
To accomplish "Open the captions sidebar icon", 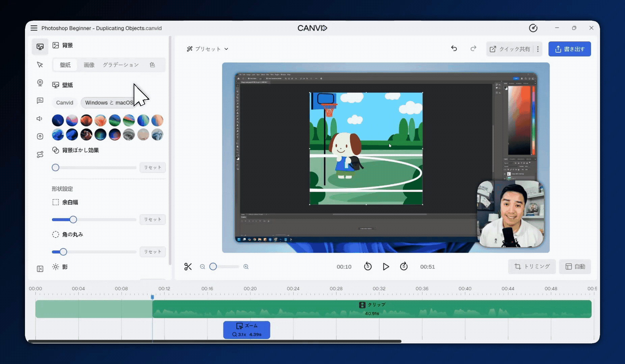I will (40, 101).
